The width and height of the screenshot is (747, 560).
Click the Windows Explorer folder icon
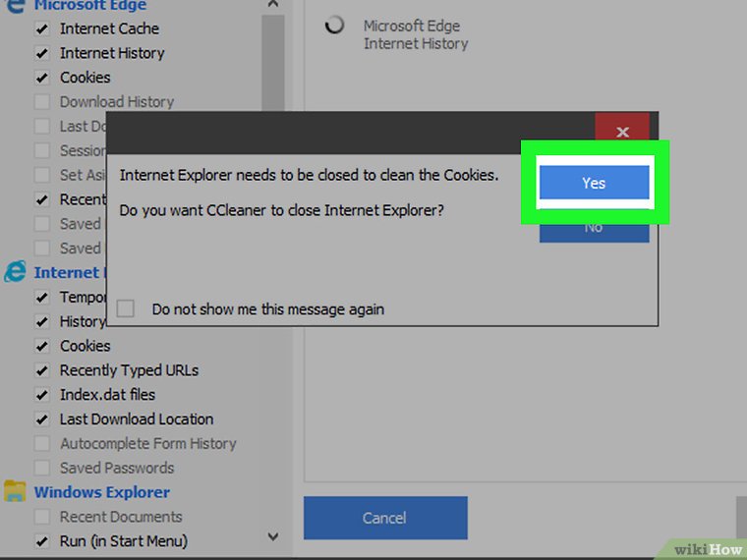(x=15, y=491)
